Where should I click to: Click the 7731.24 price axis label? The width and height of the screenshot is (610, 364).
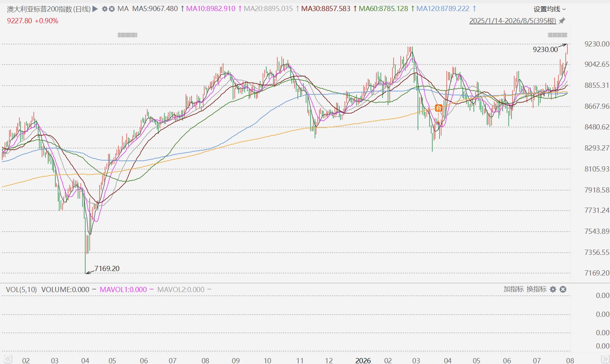tap(597, 211)
